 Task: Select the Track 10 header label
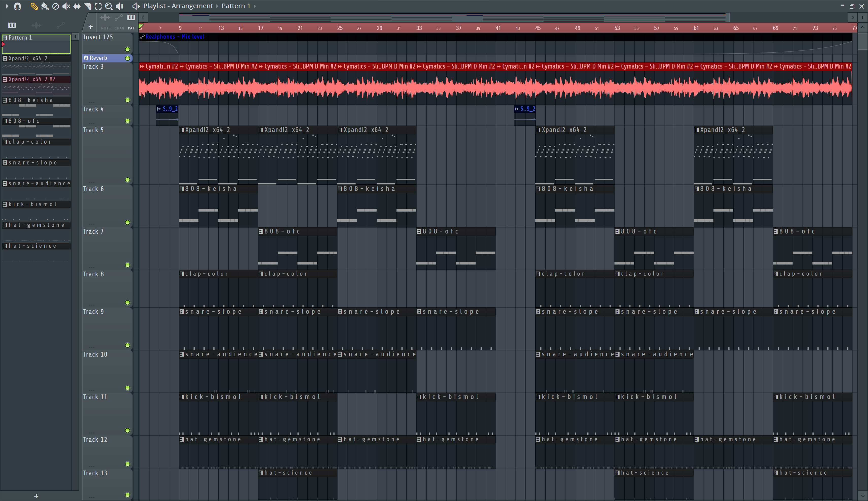pyautogui.click(x=95, y=354)
